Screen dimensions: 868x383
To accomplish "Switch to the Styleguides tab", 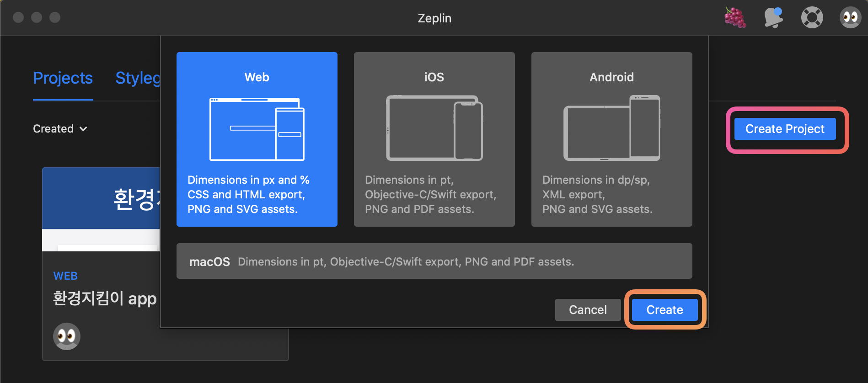I will click(x=138, y=78).
